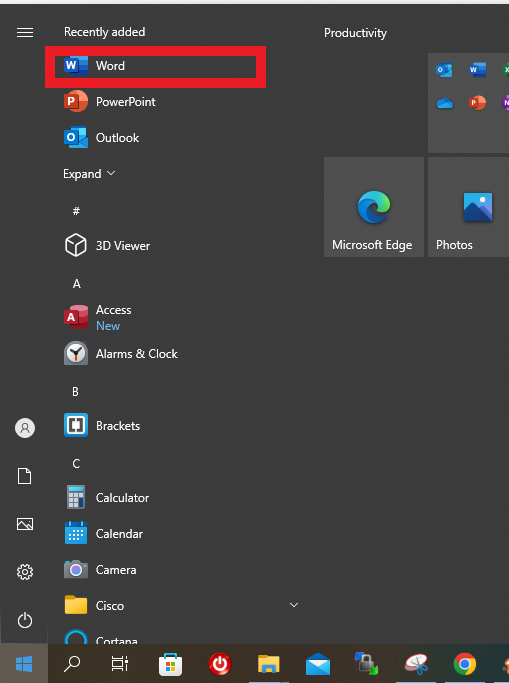Open the Power options button

point(25,620)
